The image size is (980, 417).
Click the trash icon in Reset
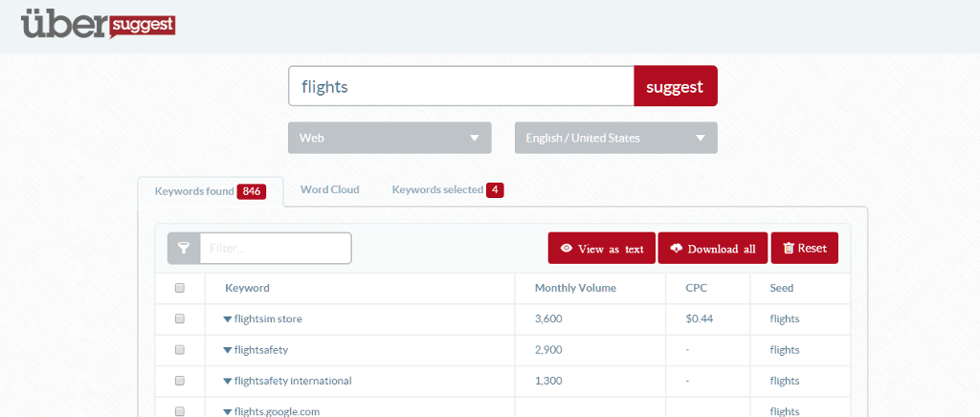click(789, 248)
